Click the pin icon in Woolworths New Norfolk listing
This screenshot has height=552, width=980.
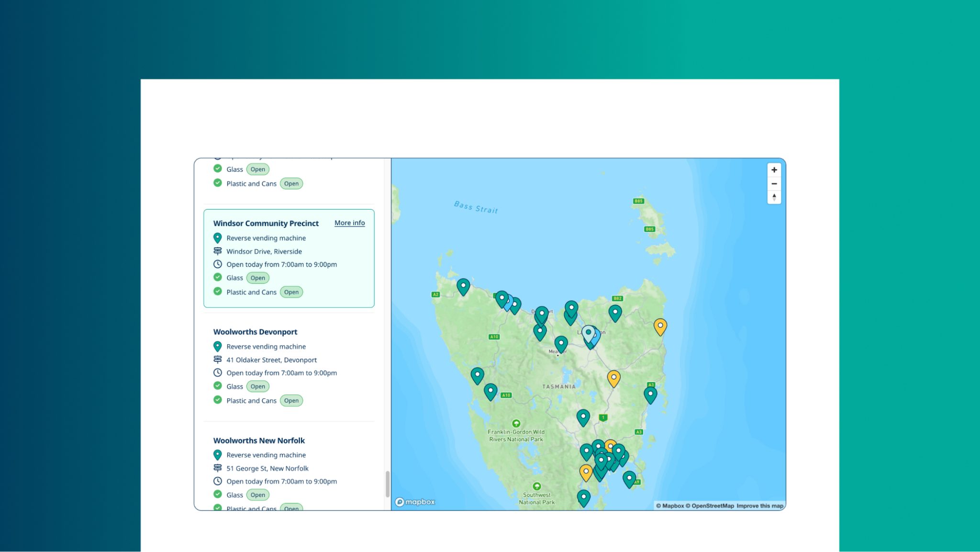pyautogui.click(x=217, y=455)
